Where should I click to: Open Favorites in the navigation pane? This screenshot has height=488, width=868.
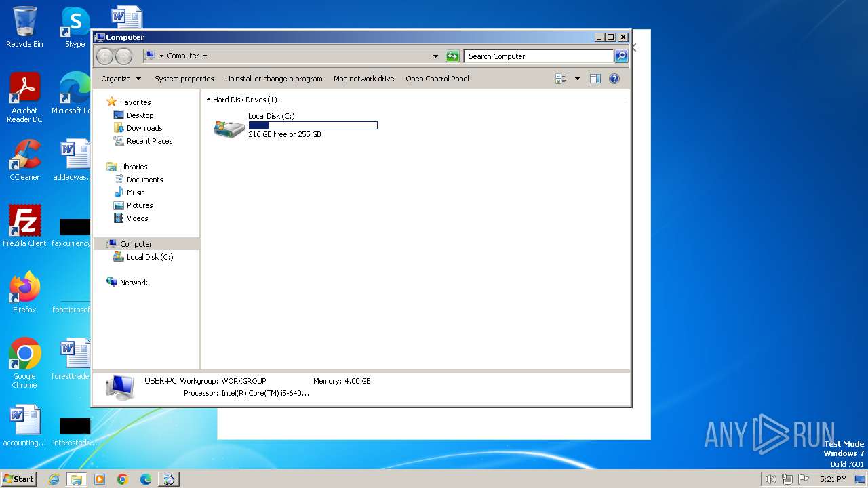coord(135,102)
